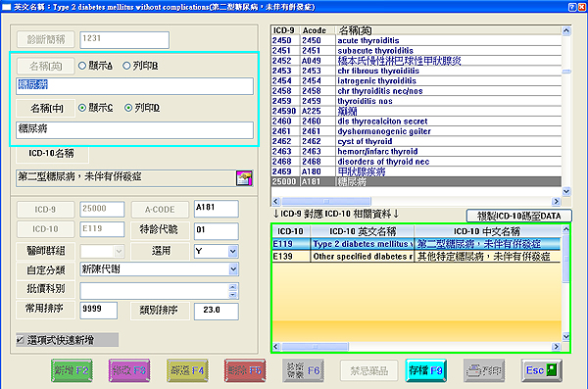The height and width of the screenshot is (389, 588).
Task: Click ICD-10 table scrollbar down arrow
Action: 565,337
